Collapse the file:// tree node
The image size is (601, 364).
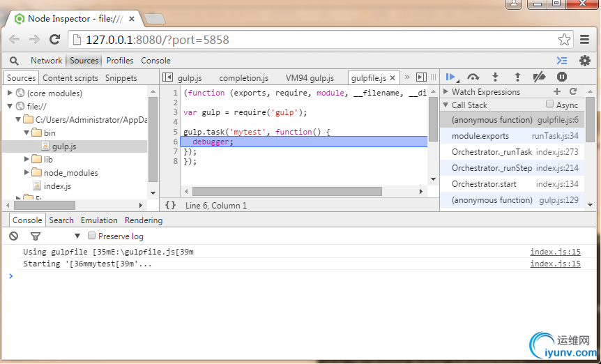10,106
